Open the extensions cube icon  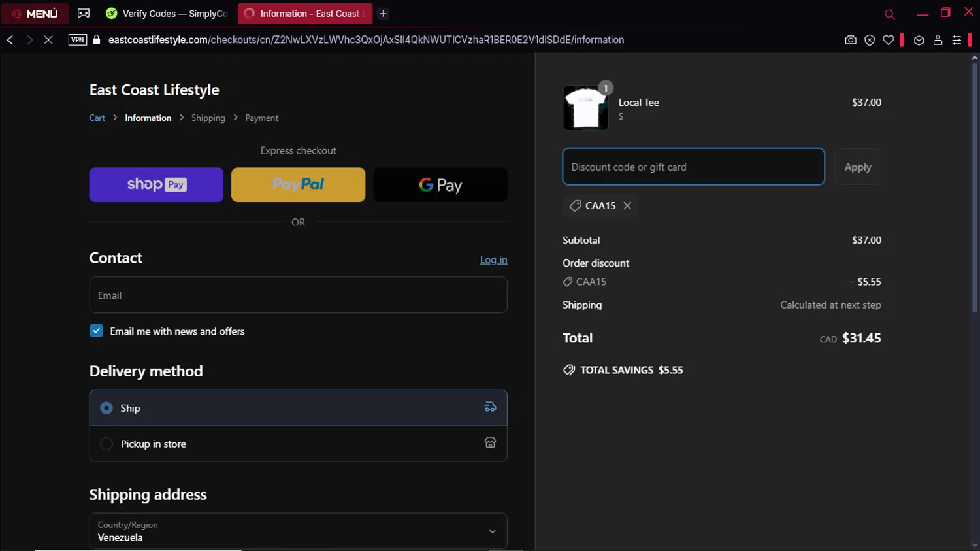coord(919,40)
